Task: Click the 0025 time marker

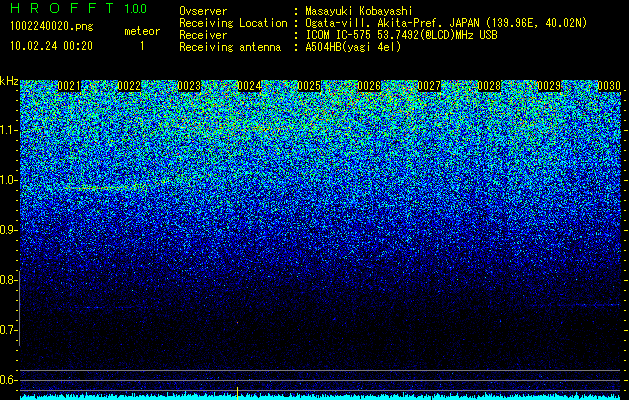Action: coord(309,86)
